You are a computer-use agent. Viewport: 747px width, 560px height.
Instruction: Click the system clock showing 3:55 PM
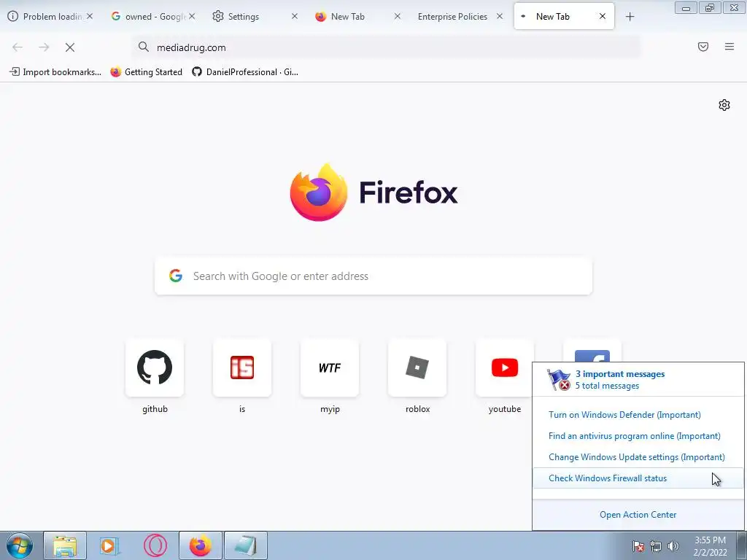pos(710,546)
